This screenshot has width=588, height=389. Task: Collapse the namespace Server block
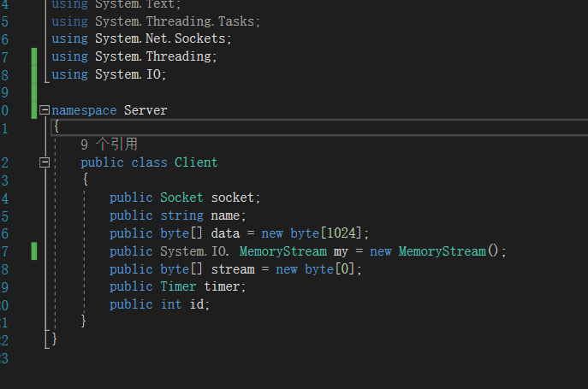[x=45, y=110]
